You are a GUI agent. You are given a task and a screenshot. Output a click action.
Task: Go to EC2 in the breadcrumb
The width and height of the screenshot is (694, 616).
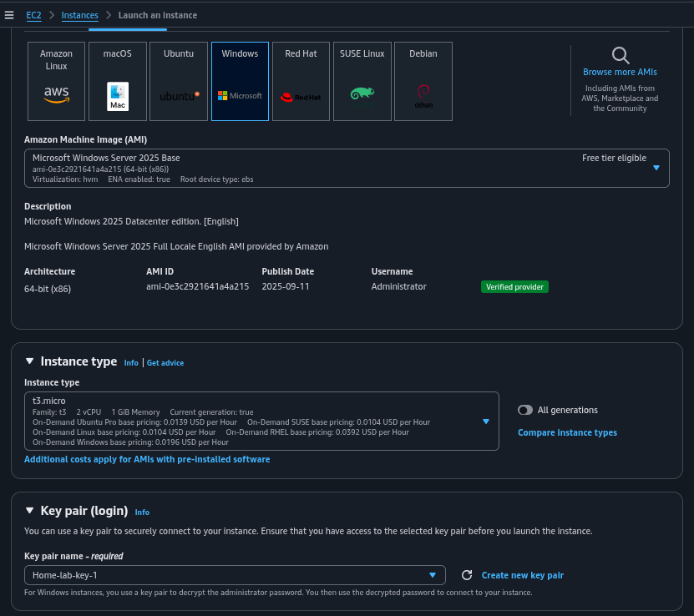pos(34,15)
